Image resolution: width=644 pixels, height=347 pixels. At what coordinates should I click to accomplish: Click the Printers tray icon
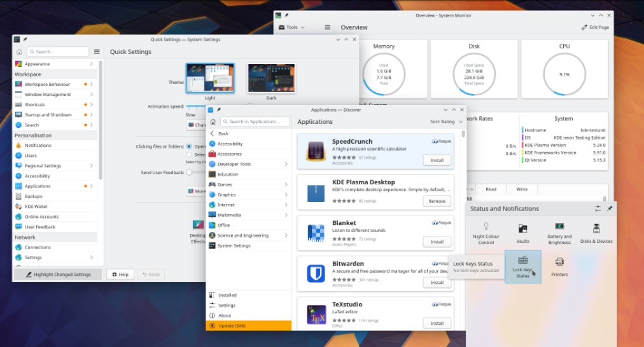click(x=559, y=266)
